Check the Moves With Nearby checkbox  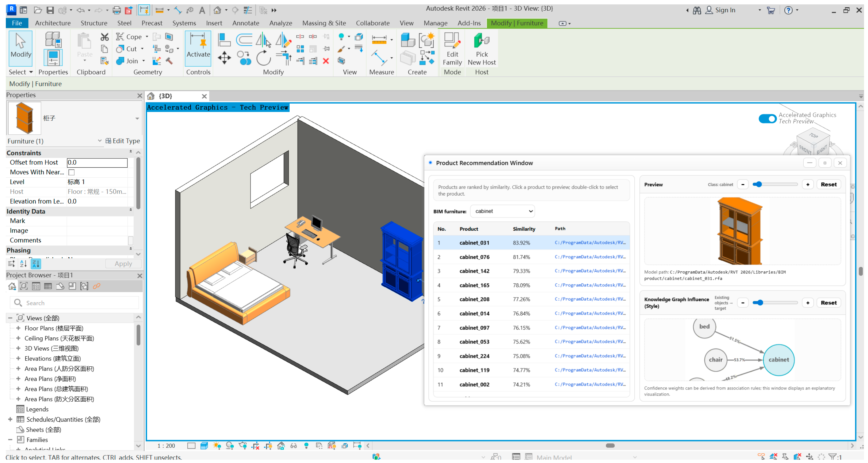(71, 172)
